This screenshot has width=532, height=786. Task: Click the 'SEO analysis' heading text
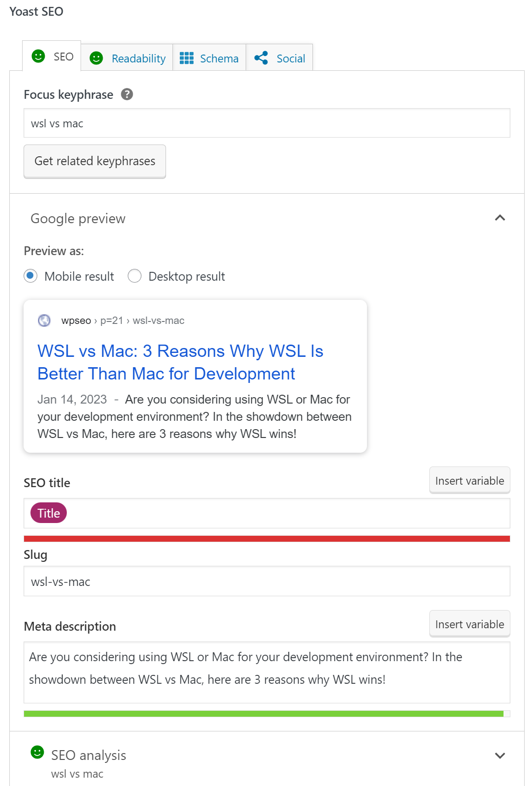(89, 756)
